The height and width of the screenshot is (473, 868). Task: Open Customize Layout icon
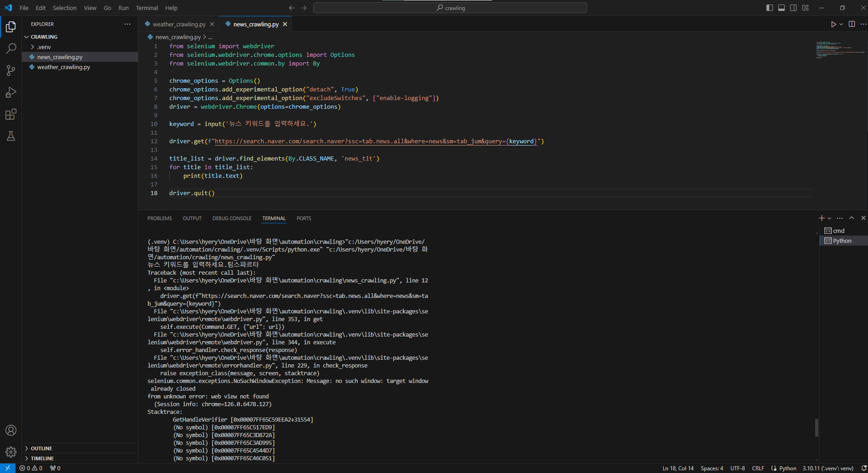pyautogui.click(x=805, y=8)
